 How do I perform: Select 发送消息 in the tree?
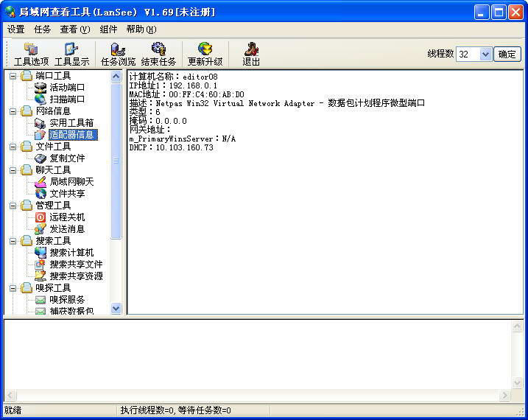click(x=67, y=229)
